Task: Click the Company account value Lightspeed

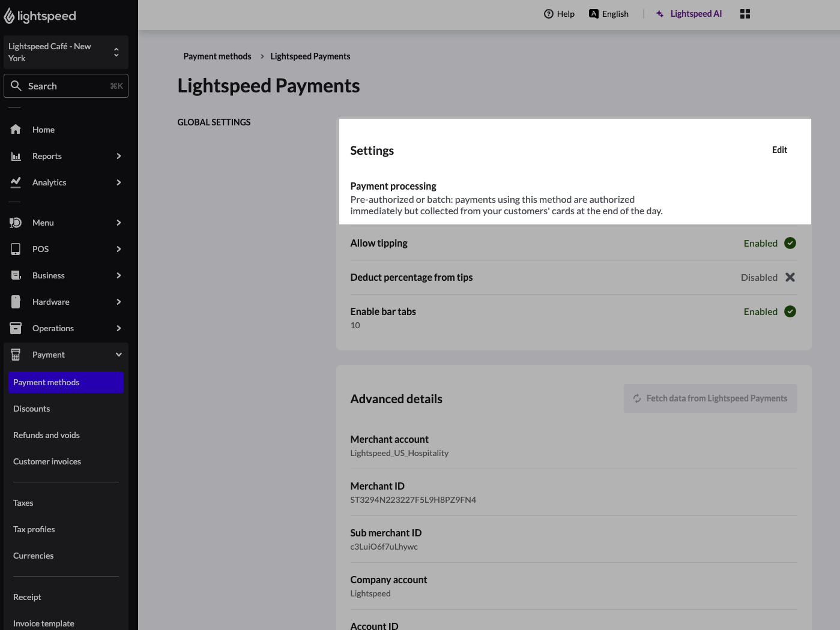Action: coord(370,593)
